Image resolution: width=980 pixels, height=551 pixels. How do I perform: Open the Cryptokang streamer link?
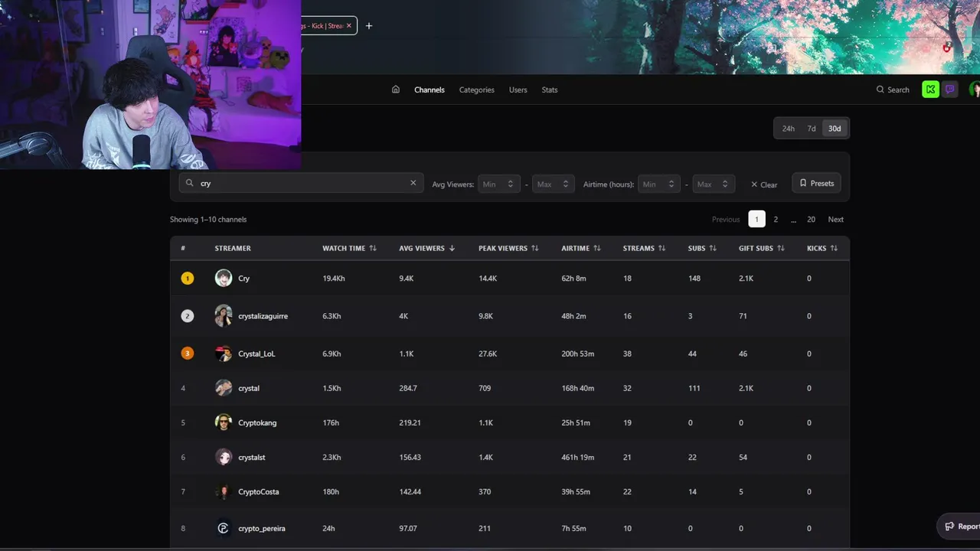(x=257, y=422)
